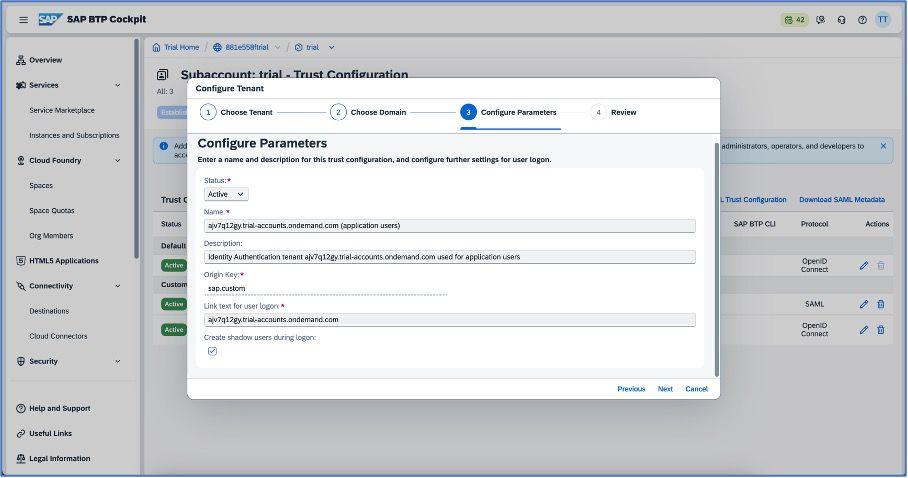Click Download SAML Metadata link

[x=841, y=199]
